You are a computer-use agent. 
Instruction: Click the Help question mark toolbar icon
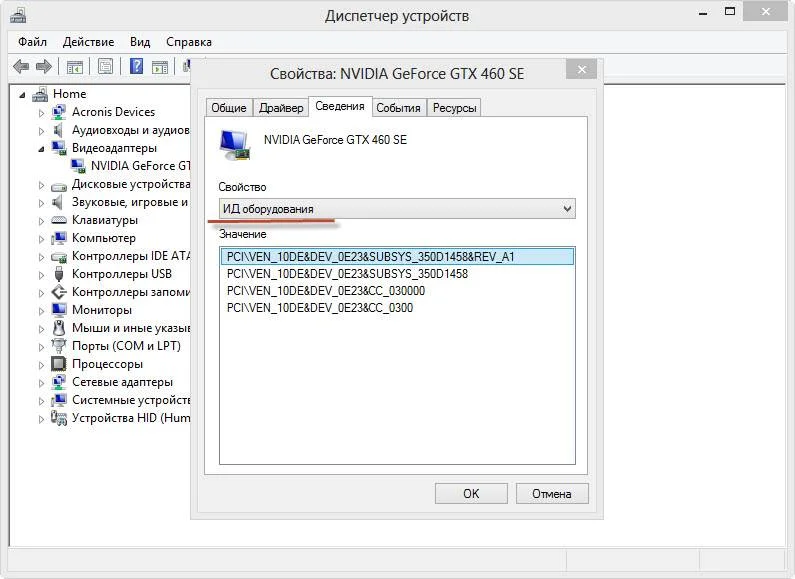[x=136, y=66]
